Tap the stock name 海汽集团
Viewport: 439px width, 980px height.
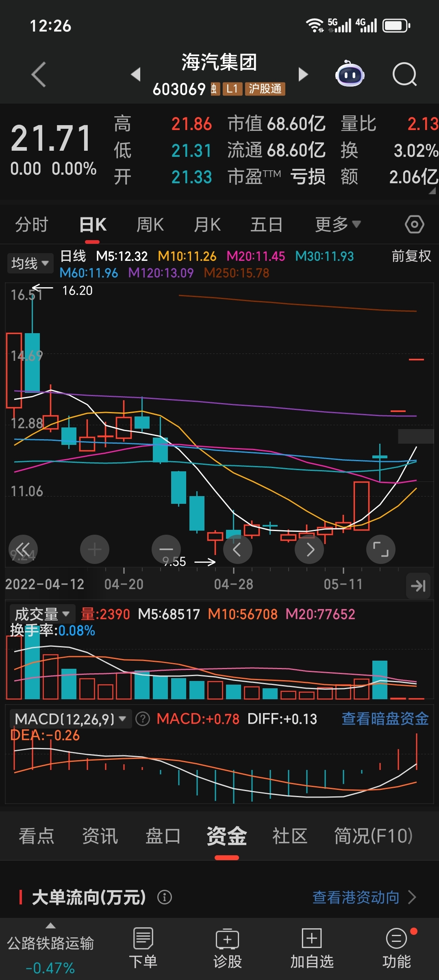pos(219,63)
